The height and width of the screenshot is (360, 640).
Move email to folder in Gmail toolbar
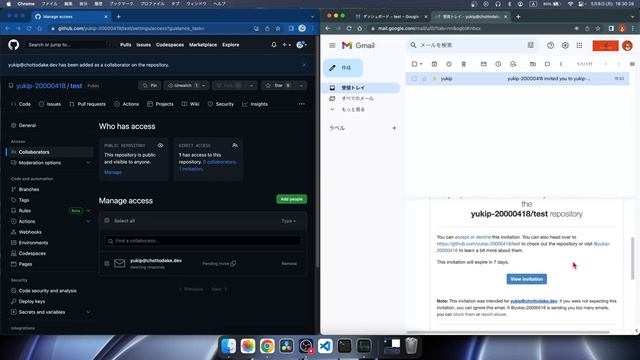(533, 64)
